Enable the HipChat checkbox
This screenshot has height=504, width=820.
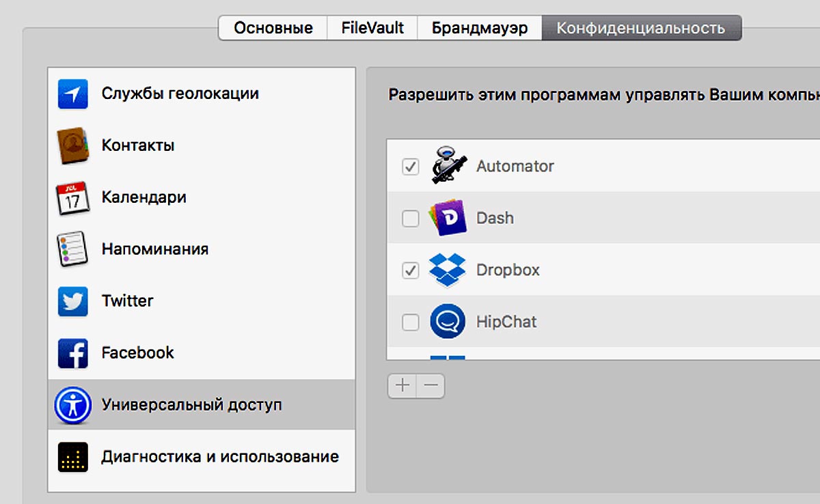pyautogui.click(x=410, y=322)
